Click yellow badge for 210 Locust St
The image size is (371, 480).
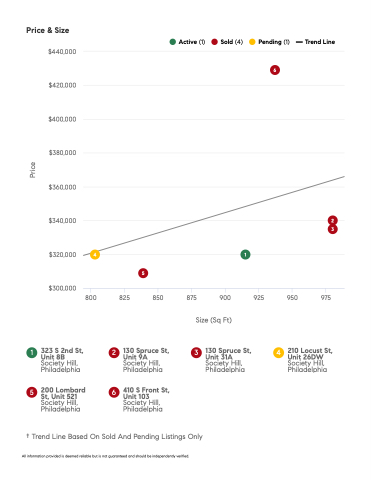pos(278,353)
